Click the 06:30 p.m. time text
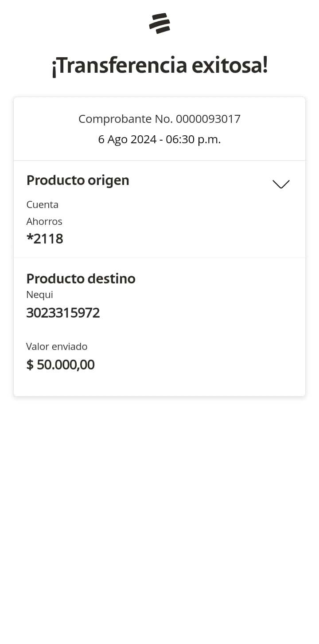319x644 pixels. [193, 140]
